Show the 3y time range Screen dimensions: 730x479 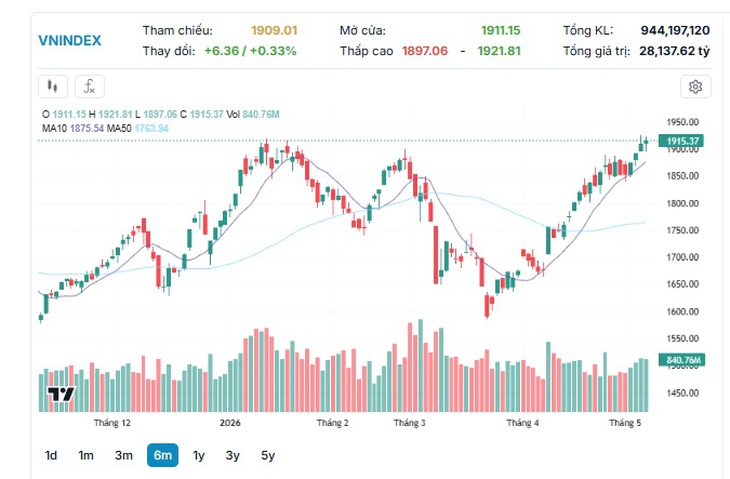(x=232, y=455)
